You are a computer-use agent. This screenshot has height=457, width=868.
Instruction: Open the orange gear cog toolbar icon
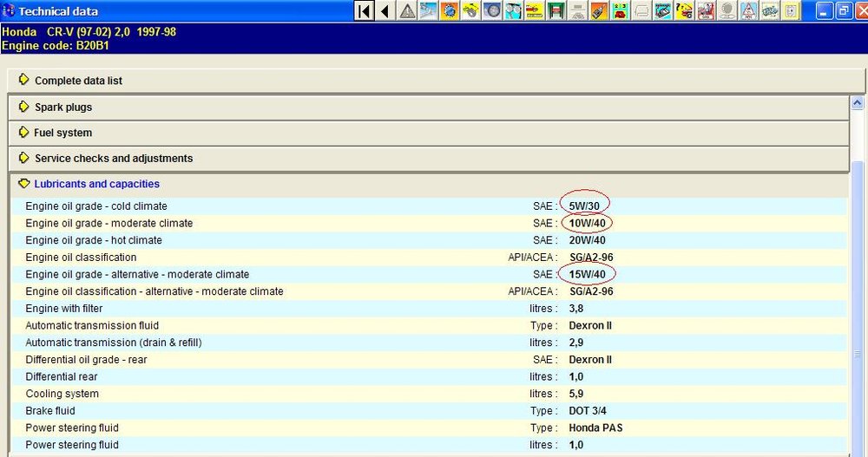coord(450,10)
